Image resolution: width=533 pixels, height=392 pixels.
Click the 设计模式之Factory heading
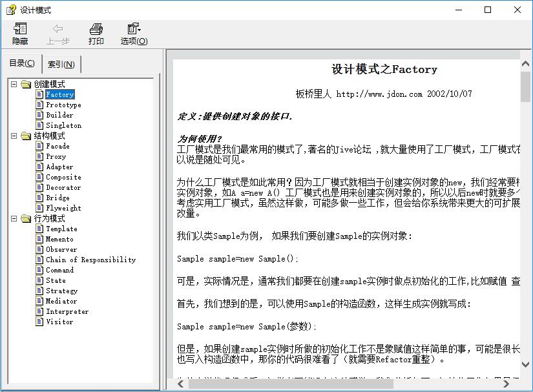click(384, 69)
